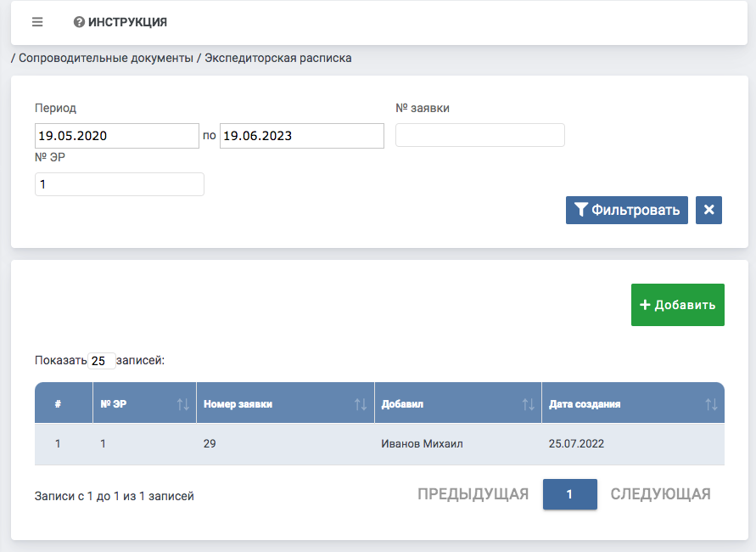Click the № ЭР filter input

click(x=119, y=184)
